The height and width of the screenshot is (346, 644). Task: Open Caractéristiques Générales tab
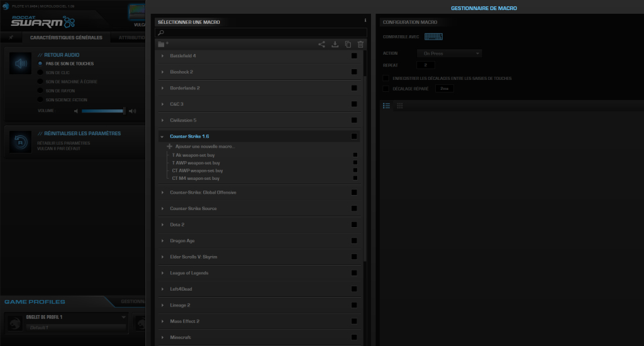point(66,37)
